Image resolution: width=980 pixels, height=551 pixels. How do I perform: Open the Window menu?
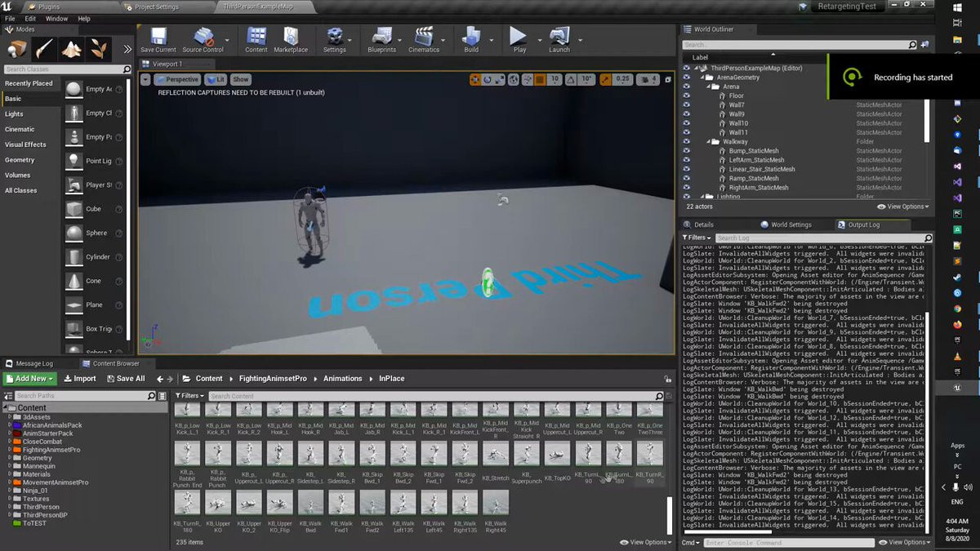pos(56,18)
